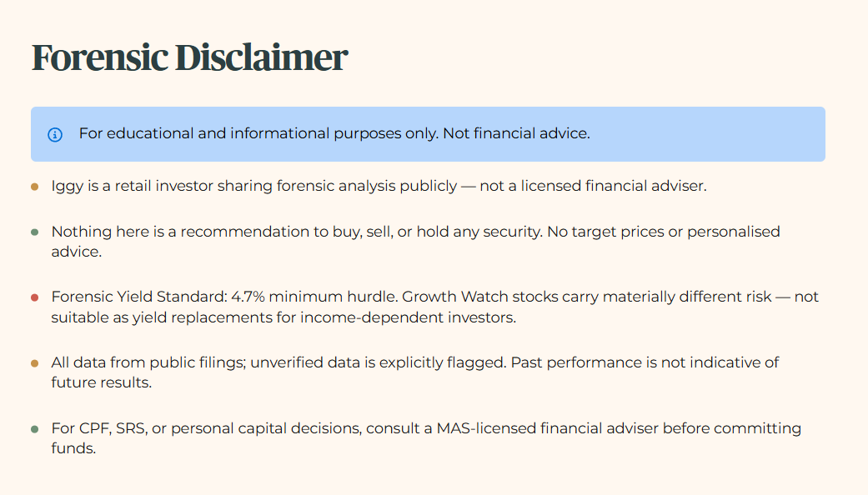Click 'No target prices or personalised' text
The height and width of the screenshot is (495, 868).
(x=664, y=232)
